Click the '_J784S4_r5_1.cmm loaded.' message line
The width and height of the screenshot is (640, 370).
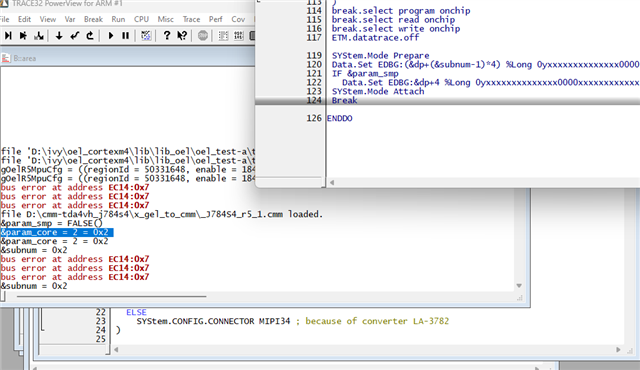click(162, 214)
